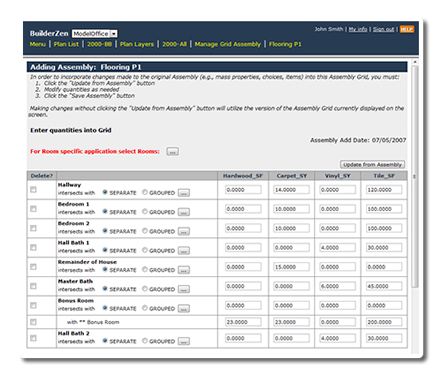
Task: Click the 'Delete?' column header
Action: click(42, 176)
